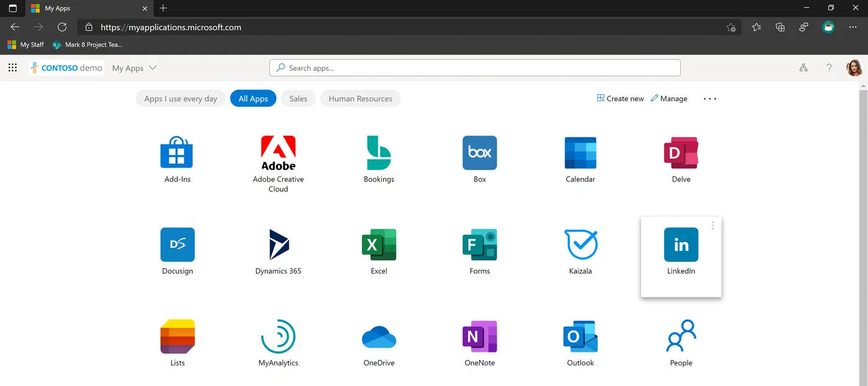Click the Manage button
868x386 pixels.
click(x=669, y=99)
